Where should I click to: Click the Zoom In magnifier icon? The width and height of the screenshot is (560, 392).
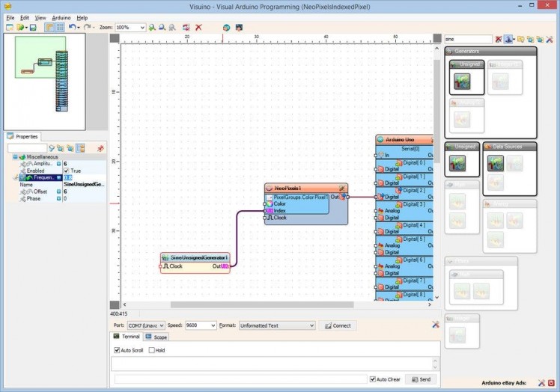pyautogui.click(x=152, y=27)
